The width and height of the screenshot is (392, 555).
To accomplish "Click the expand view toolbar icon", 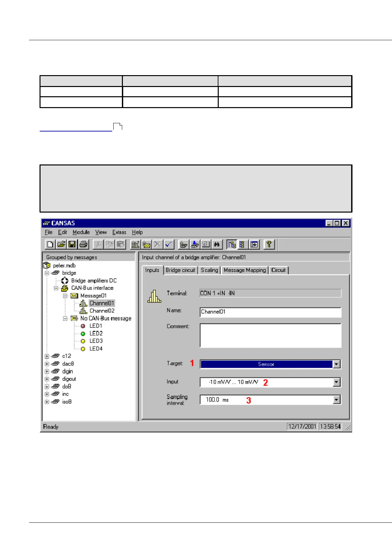I will tap(254, 244).
